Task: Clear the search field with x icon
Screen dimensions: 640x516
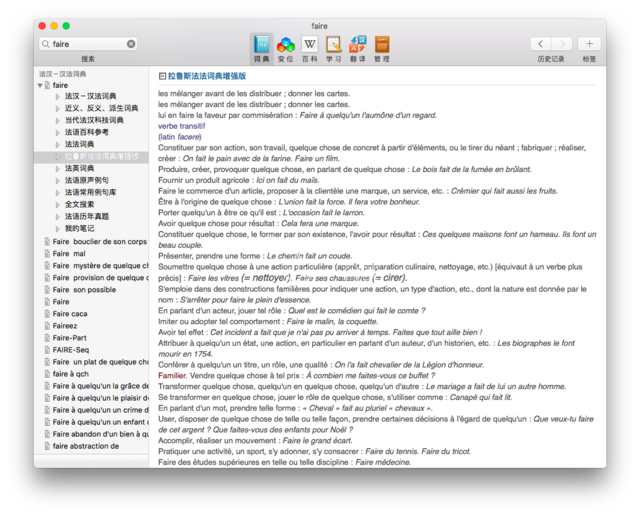Action: 131,44
